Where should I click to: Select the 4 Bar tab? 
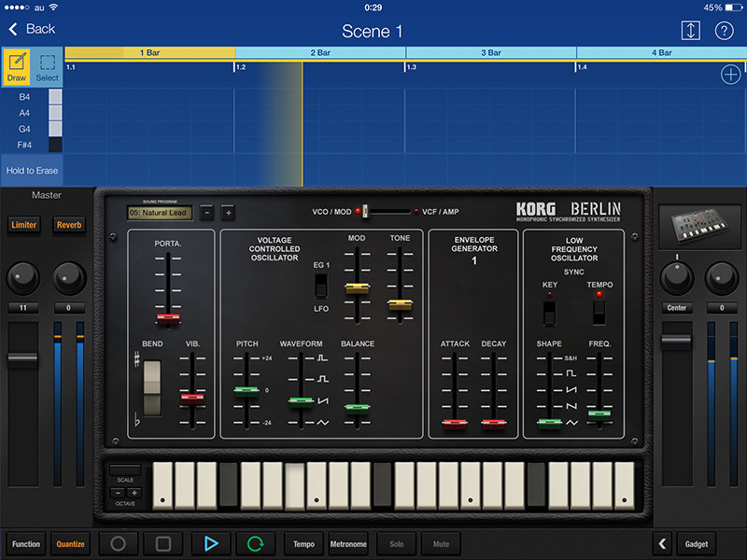tap(662, 52)
